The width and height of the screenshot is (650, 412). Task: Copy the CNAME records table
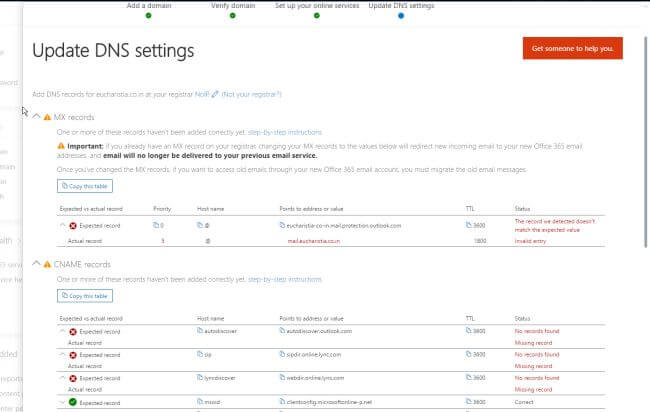click(x=85, y=296)
